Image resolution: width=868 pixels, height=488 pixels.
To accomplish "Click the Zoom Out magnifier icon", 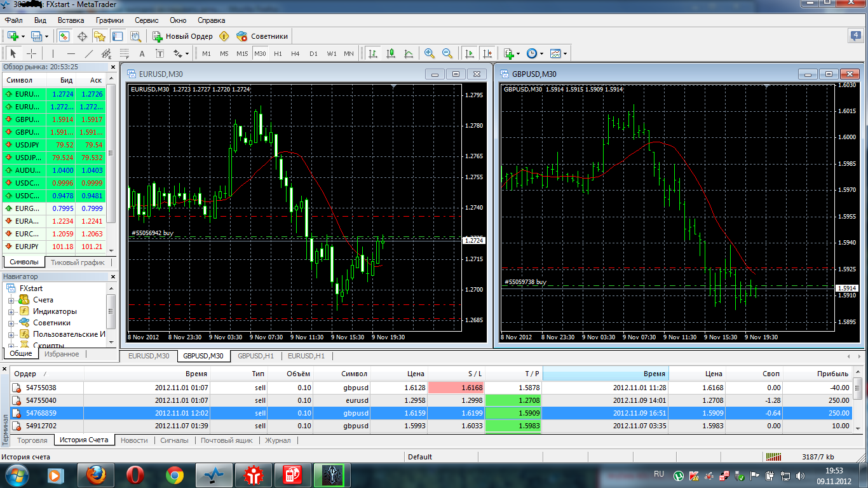I will [447, 53].
